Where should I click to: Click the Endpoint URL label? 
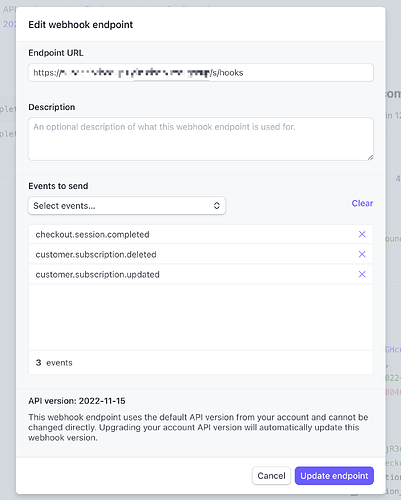tap(56, 53)
